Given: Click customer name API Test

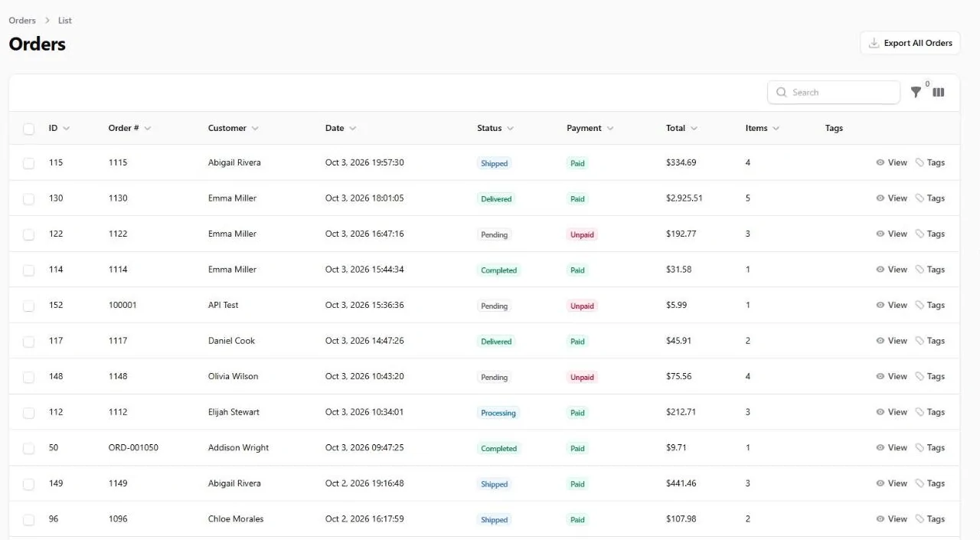Looking at the screenshot, I should tap(223, 305).
